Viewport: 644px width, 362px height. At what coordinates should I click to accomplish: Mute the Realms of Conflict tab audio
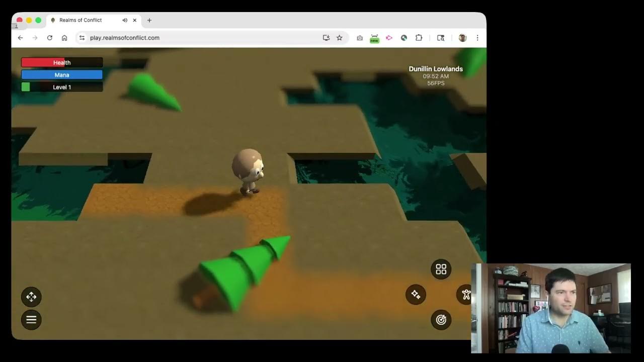click(125, 20)
